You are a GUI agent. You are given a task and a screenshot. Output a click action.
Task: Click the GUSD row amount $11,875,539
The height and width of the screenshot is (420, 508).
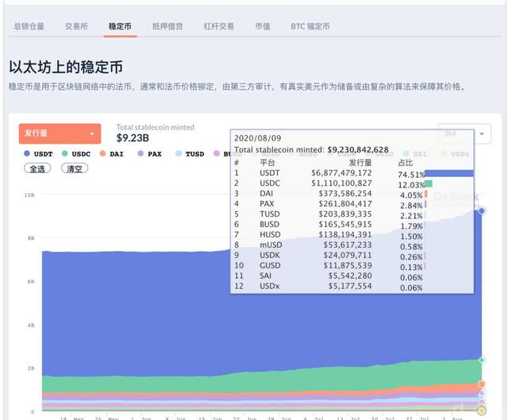click(348, 266)
